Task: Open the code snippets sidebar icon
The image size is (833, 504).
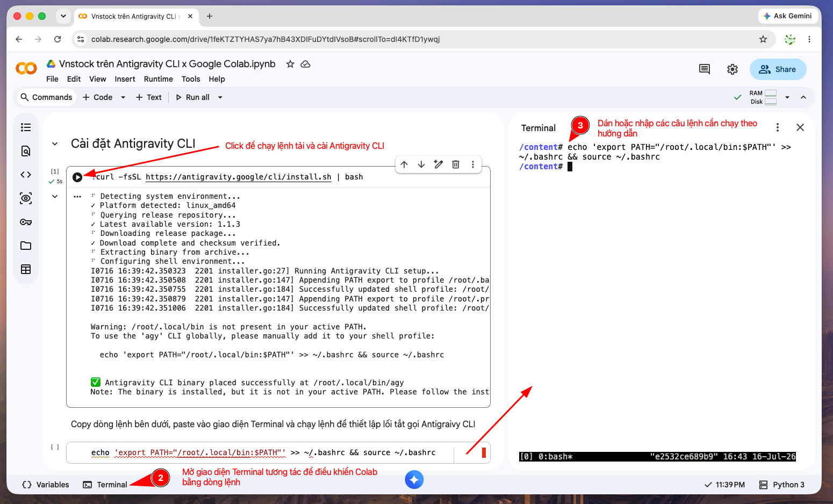Action: click(26, 175)
